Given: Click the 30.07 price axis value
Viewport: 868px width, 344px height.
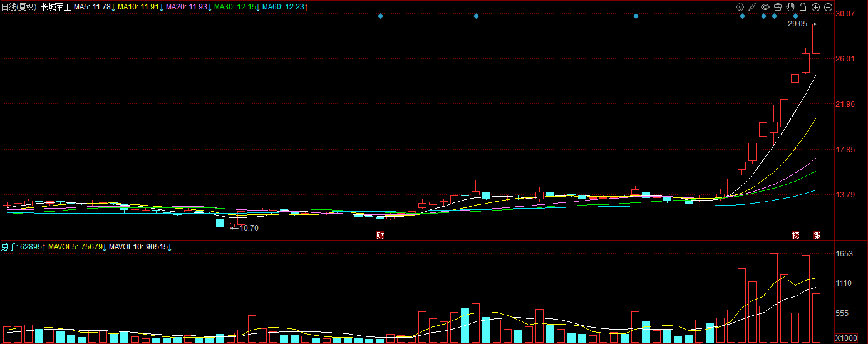Looking at the screenshot, I should click(845, 13).
